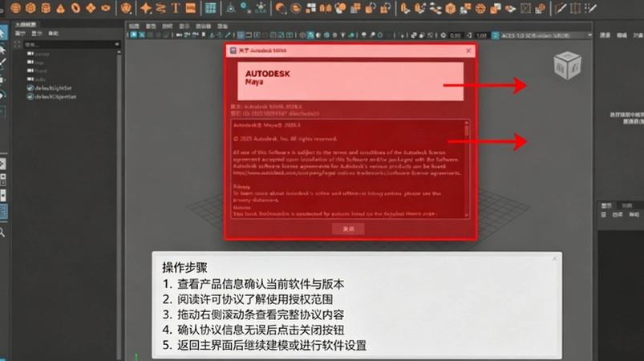Create a polygon cube from the shelf
This screenshot has height=361, width=644.
coord(30,8)
